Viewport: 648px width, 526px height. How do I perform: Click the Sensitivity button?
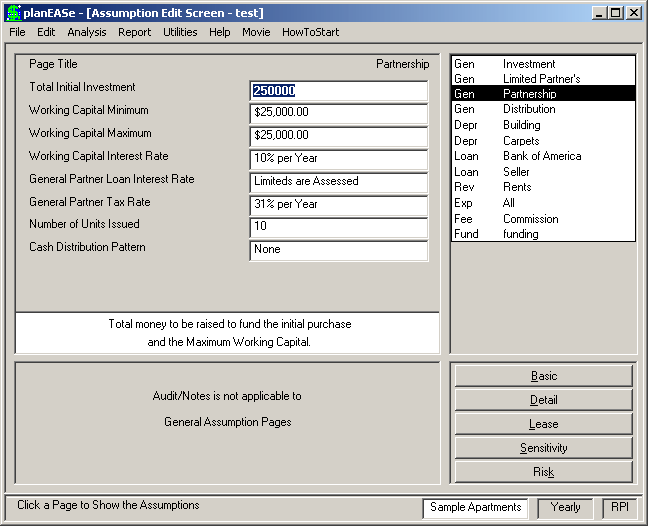[x=543, y=448]
